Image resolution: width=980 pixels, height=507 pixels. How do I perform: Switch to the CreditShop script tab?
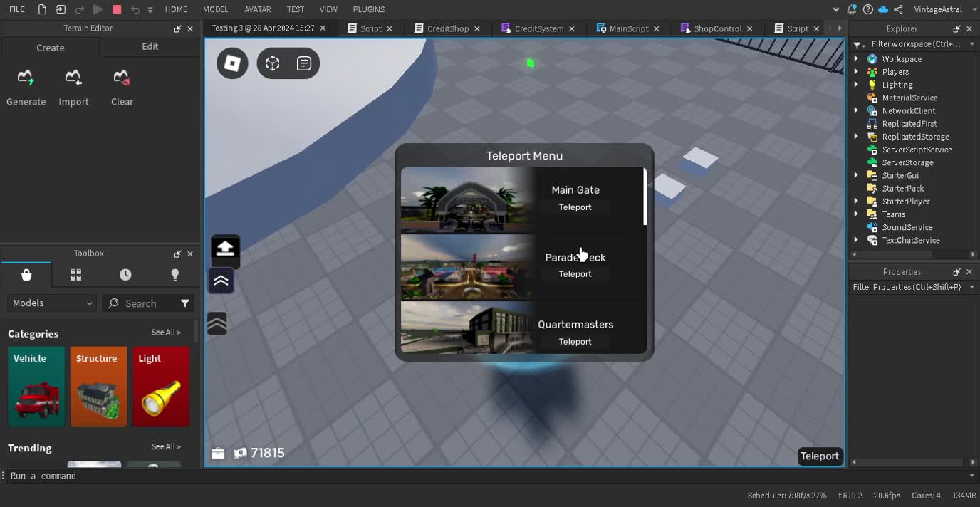[448, 28]
